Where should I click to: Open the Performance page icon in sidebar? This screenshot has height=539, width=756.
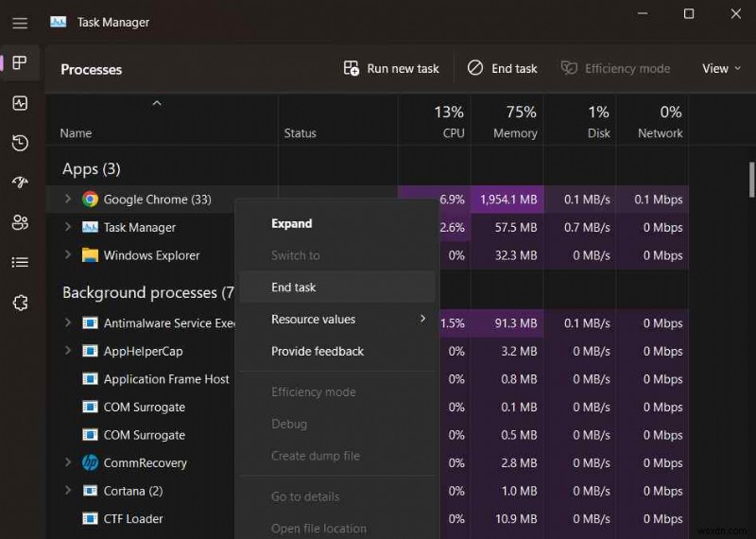pyautogui.click(x=20, y=103)
